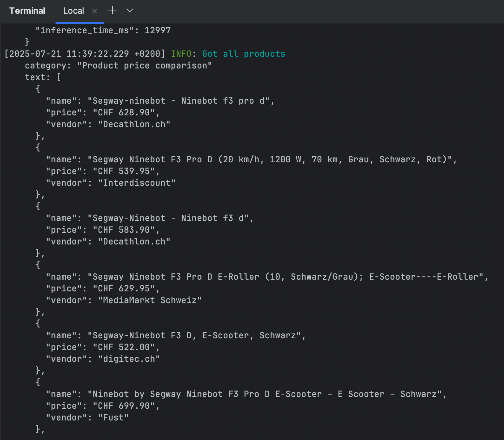Click the price "CHF 699.90" line
Image resolution: width=504 pixels, height=440 pixels.
(103, 406)
